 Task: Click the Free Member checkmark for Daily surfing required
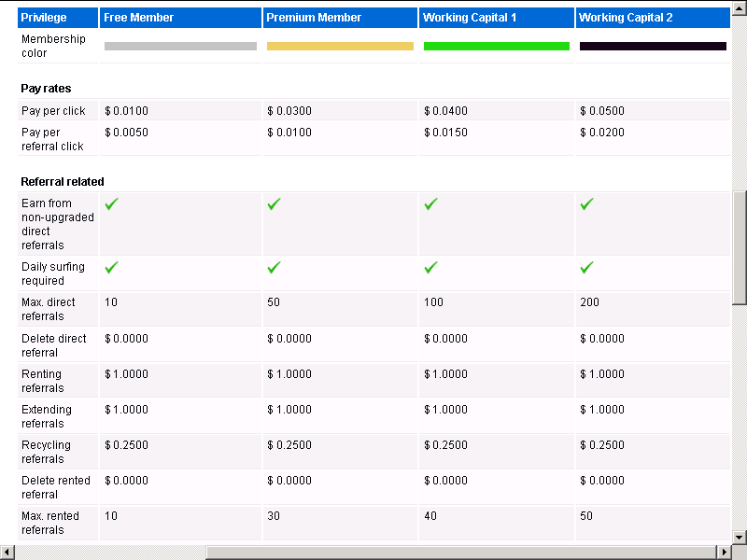(111, 267)
